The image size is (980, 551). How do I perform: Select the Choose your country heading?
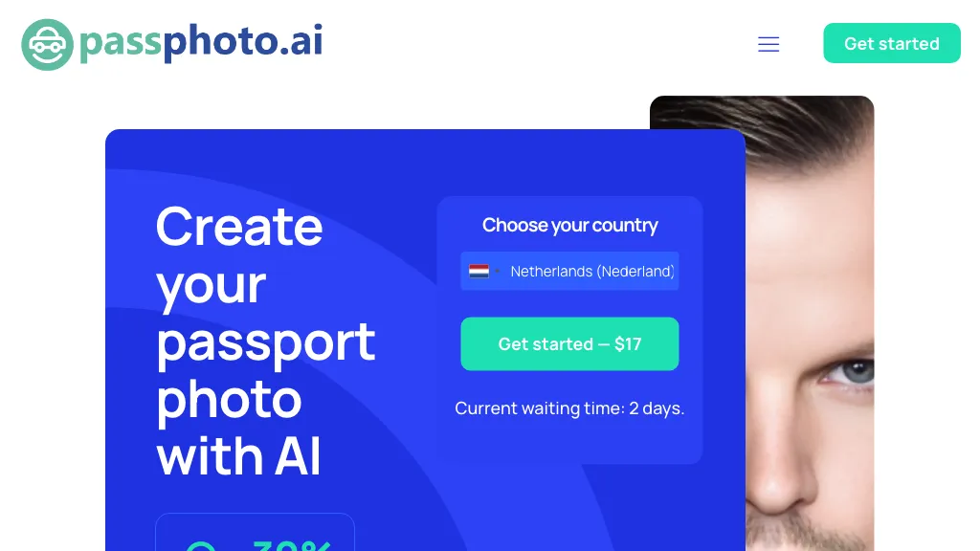click(569, 226)
